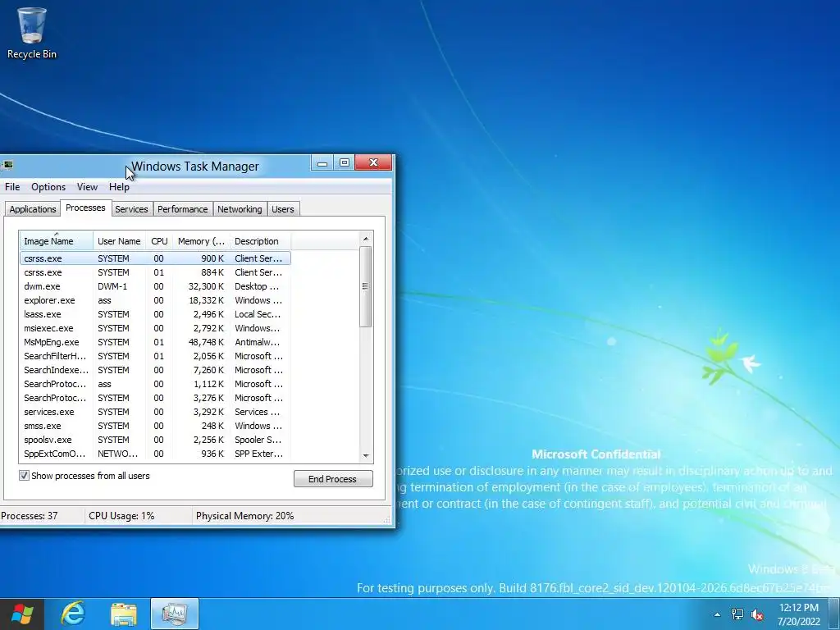Sort by the Description column header
This screenshot has height=630, width=840.
[x=260, y=241]
